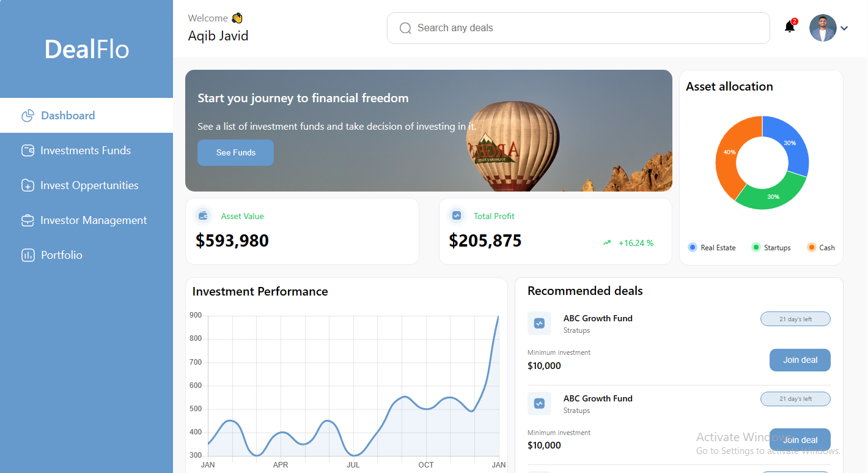Open the Dashboard sidebar item
The height and width of the screenshot is (473, 868).
[x=68, y=116]
